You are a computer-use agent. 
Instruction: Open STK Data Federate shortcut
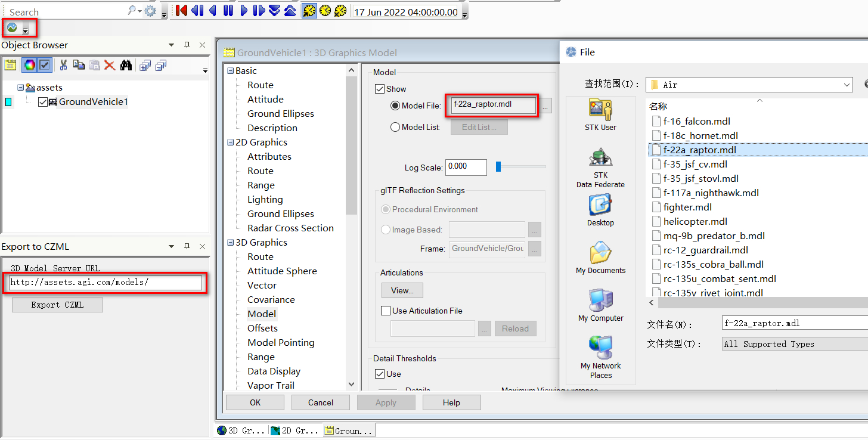coord(600,168)
